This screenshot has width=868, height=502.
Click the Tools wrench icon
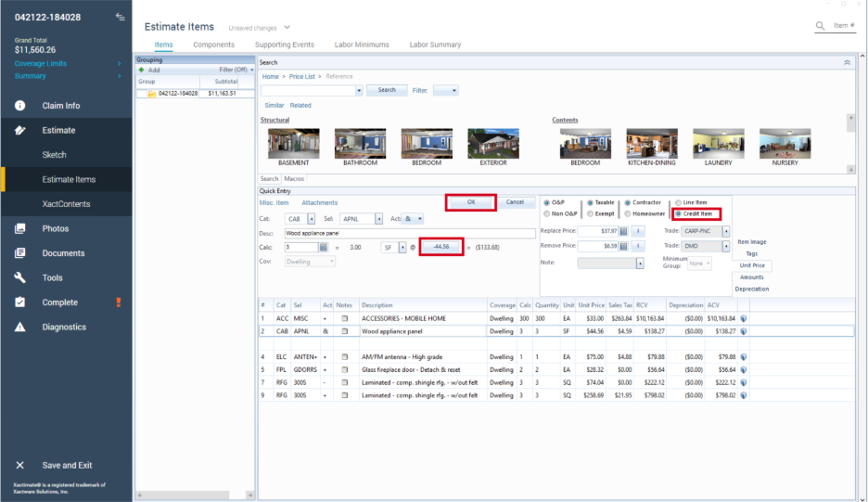20,277
